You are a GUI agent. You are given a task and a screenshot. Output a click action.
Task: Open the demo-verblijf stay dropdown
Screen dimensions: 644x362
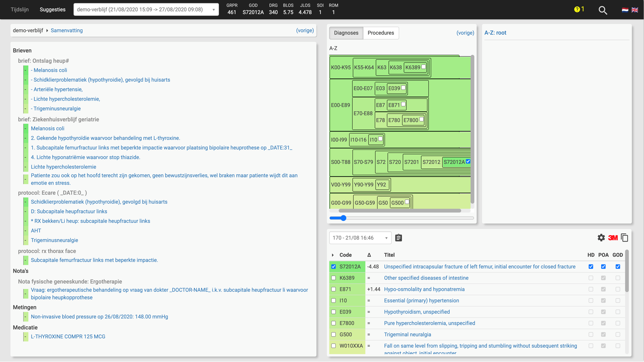coord(146,9)
